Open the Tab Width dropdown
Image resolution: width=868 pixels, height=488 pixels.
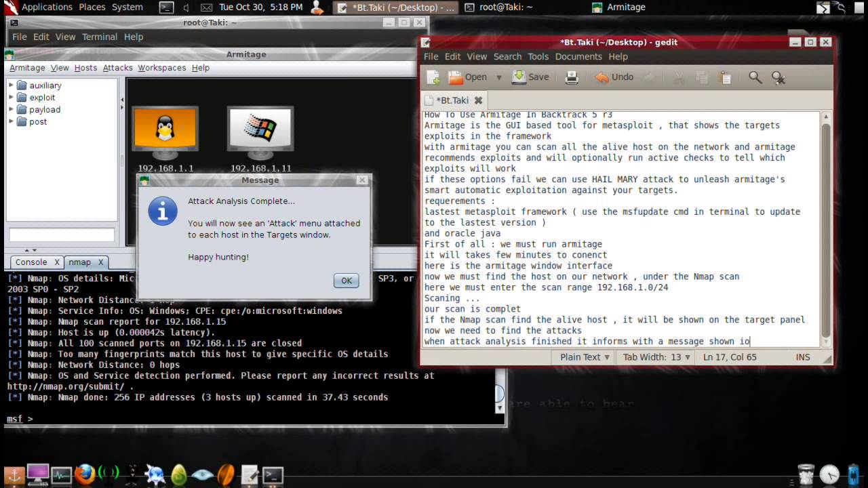(656, 357)
